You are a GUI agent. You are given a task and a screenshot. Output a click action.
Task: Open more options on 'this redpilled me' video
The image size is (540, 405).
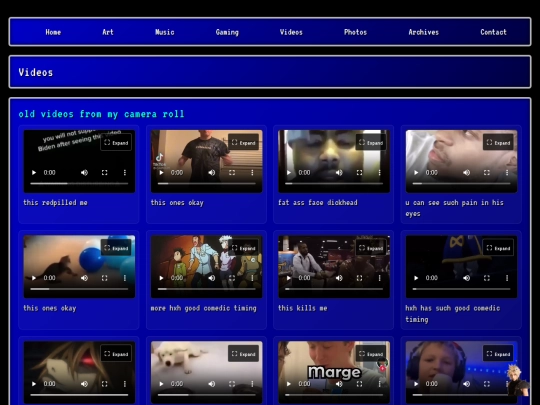pyautogui.click(x=125, y=173)
